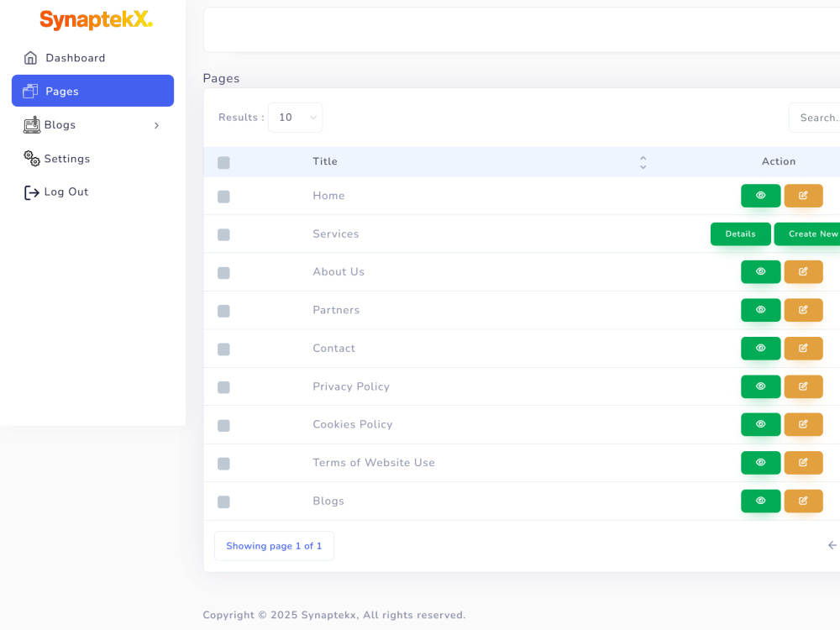
Task: Click the Blogs sidebar icon
Action: pos(32,125)
